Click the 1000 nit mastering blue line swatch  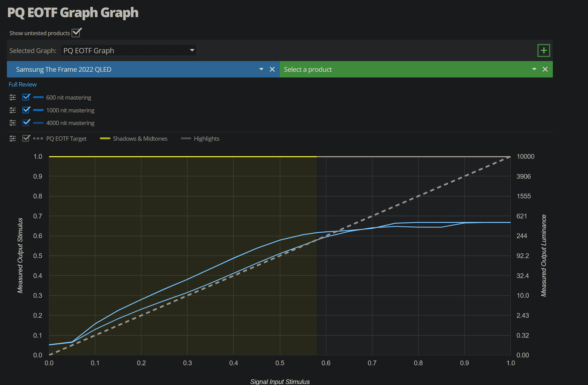(38, 110)
